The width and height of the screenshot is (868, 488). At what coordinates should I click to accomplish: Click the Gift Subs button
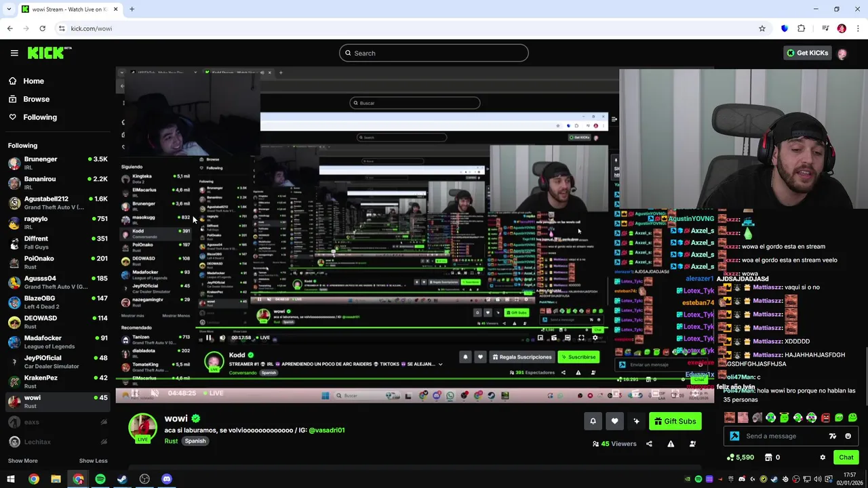[x=675, y=422]
